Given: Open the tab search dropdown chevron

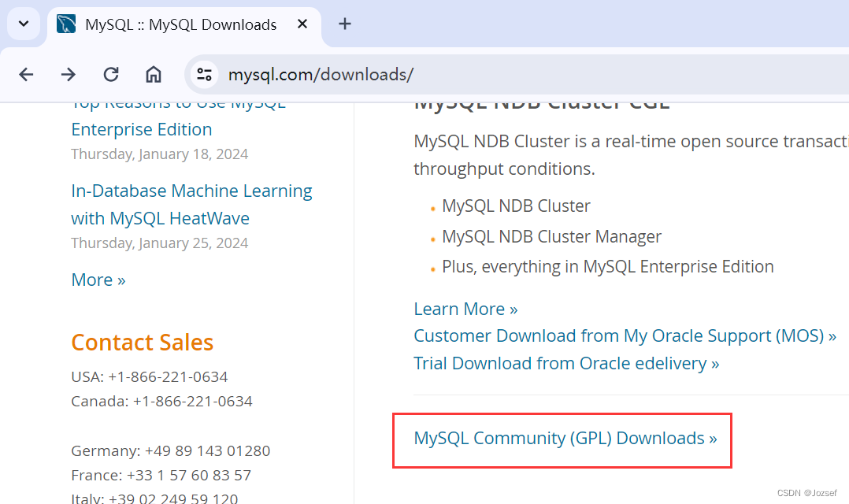Looking at the screenshot, I should click(x=24, y=24).
